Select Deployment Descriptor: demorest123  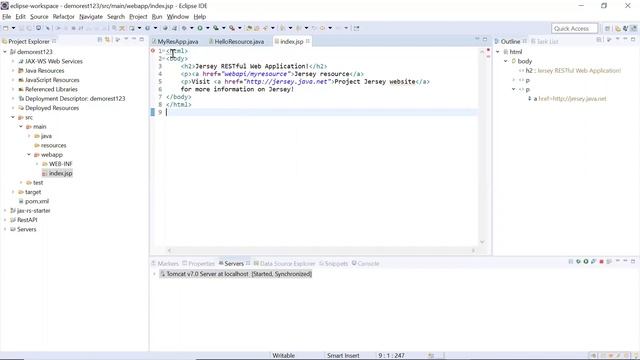tap(75, 99)
